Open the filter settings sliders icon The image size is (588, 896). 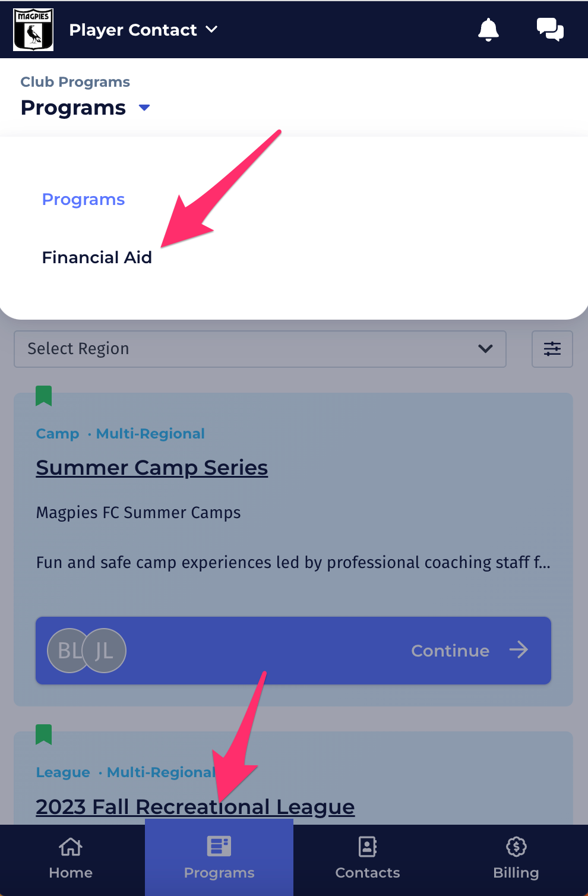552,349
